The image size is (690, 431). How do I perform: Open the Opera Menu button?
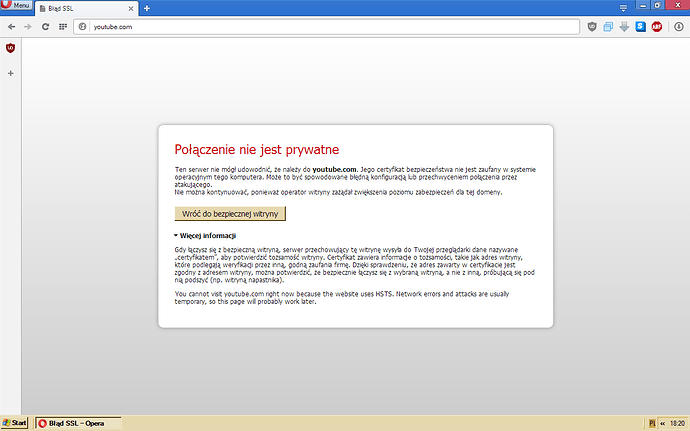15,5
